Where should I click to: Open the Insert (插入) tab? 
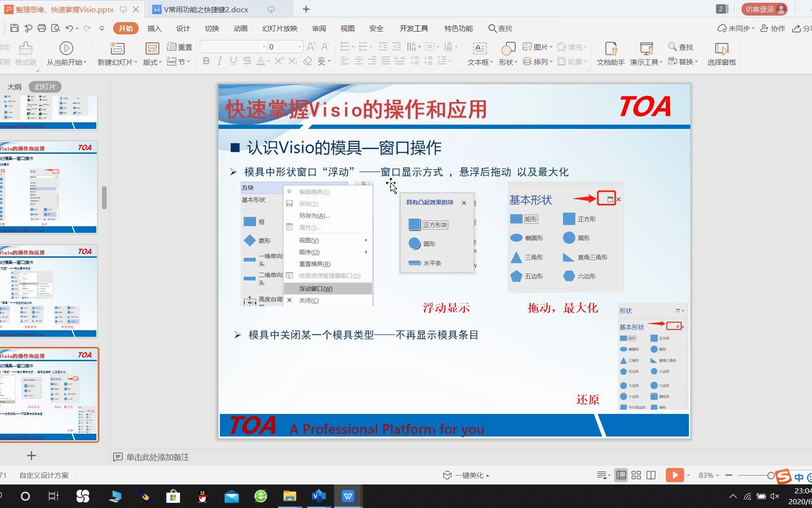tap(154, 28)
